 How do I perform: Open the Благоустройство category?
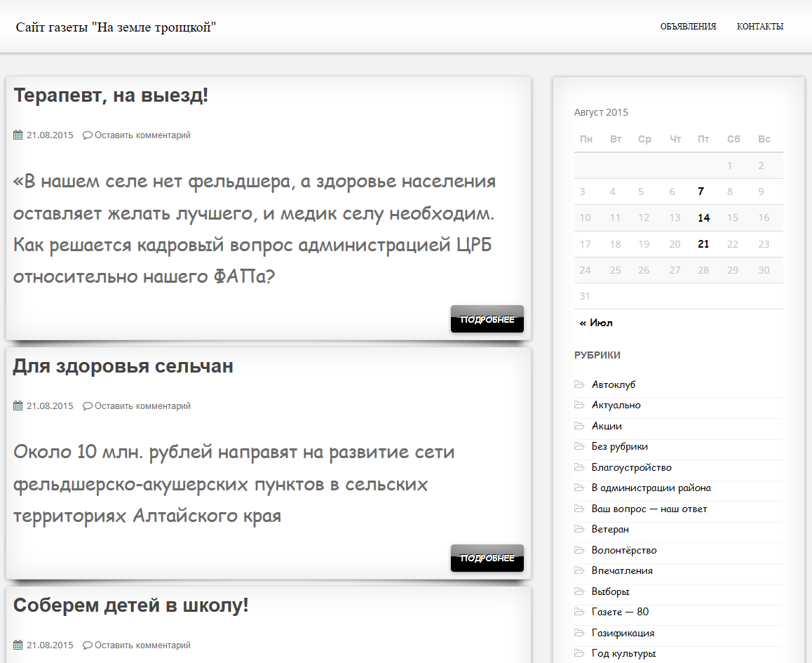click(x=631, y=467)
